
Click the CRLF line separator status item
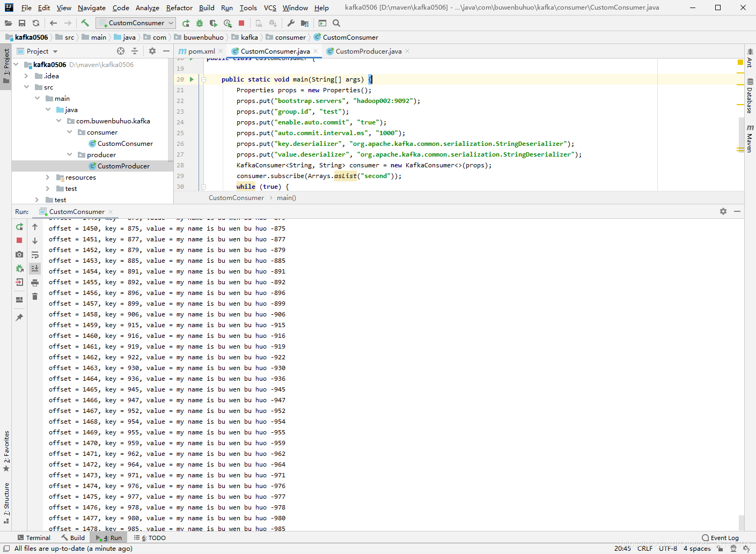coord(645,548)
